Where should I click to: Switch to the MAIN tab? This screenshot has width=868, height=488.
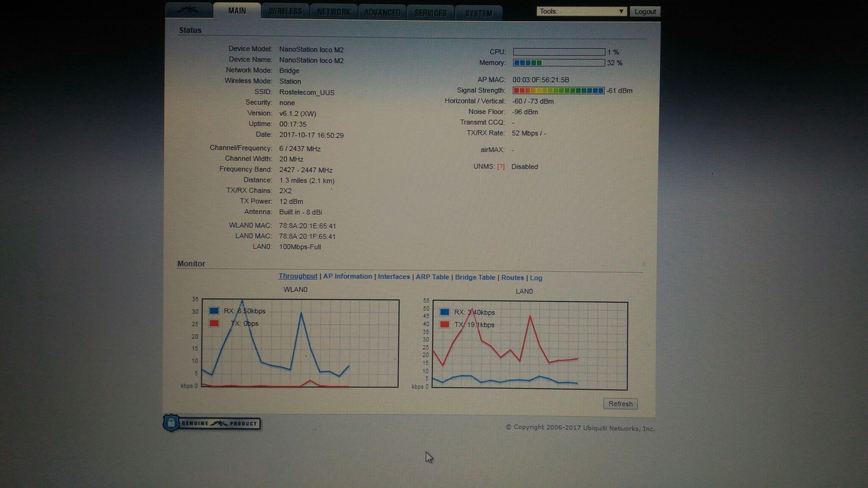click(x=237, y=11)
